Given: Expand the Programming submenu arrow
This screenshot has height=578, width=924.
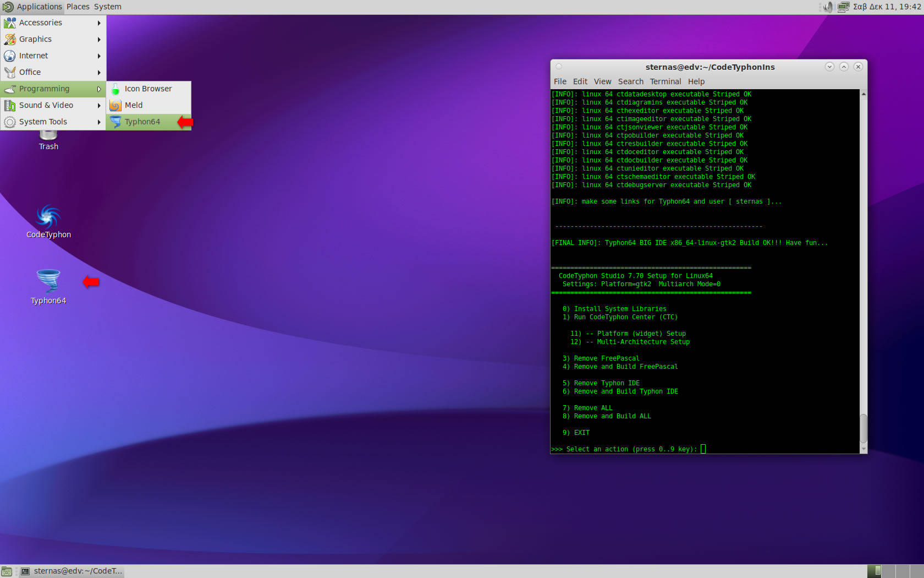Looking at the screenshot, I should 99,89.
